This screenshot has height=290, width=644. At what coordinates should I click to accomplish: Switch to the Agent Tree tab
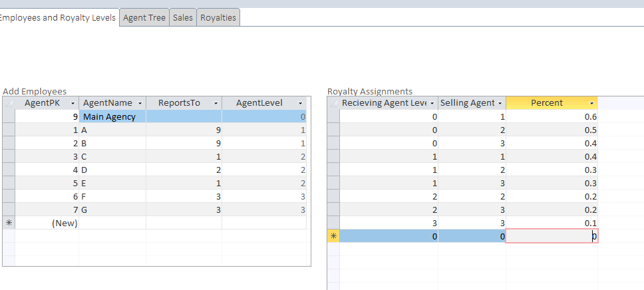tap(144, 18)
